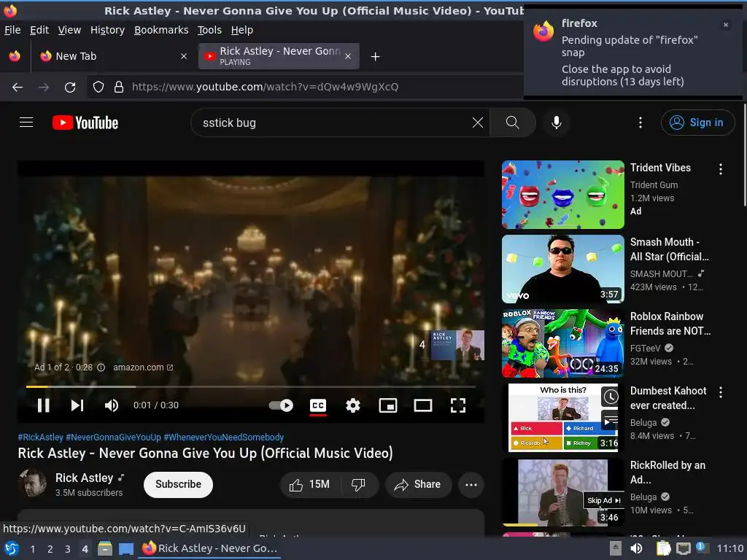Image resolution: width=747 pixels, height=560 pixels.
Task: Open the Edit menu
Action: tap(39, 30)
